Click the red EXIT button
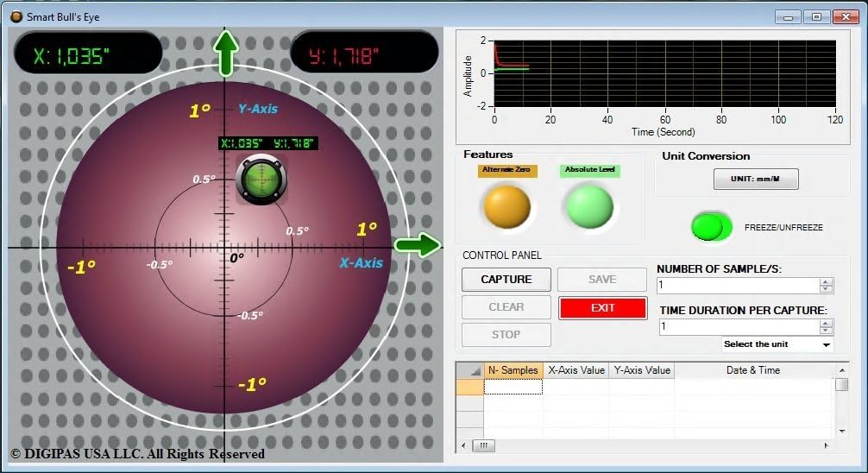 [602, 308]
